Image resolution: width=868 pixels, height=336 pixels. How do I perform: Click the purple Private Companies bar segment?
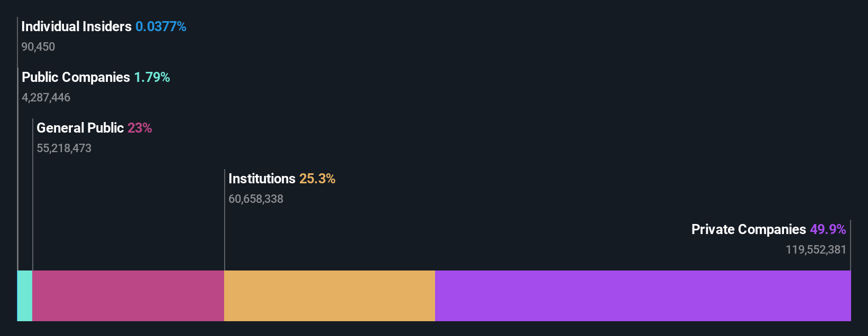click(643, 296)
